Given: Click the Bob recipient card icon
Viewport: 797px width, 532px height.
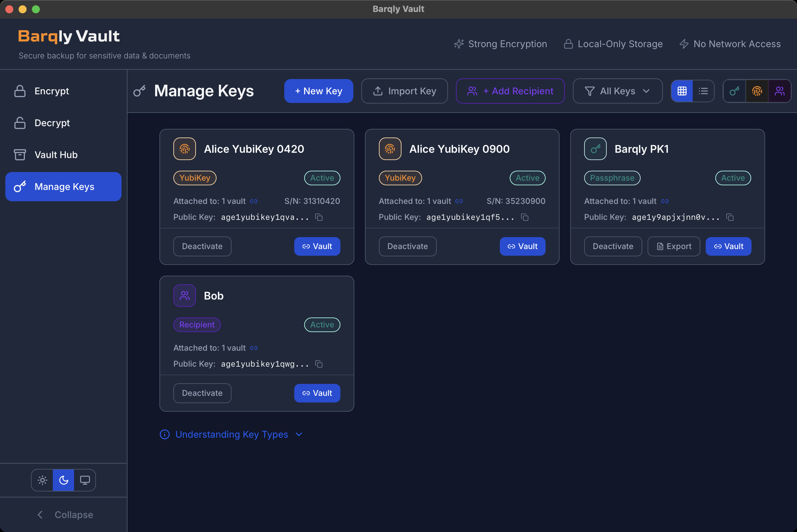Looking at the screenshot, I should 185,296.
